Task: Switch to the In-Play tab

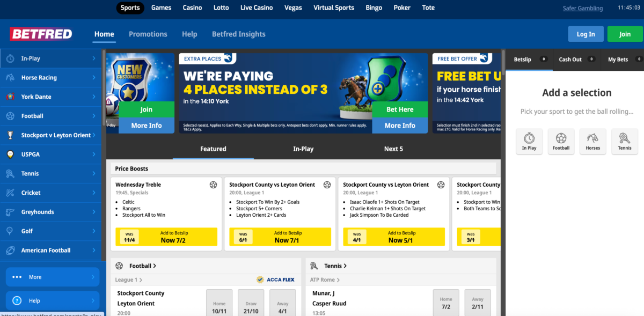Action: click(x=303, y=149)
